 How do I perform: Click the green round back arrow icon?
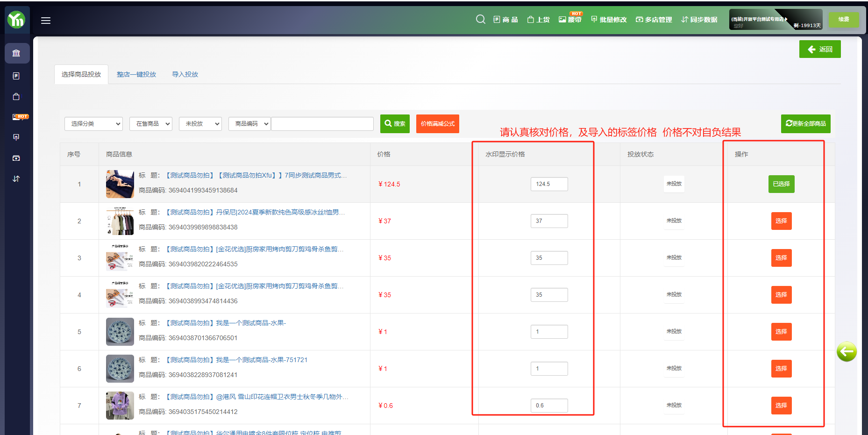(846, 351)
